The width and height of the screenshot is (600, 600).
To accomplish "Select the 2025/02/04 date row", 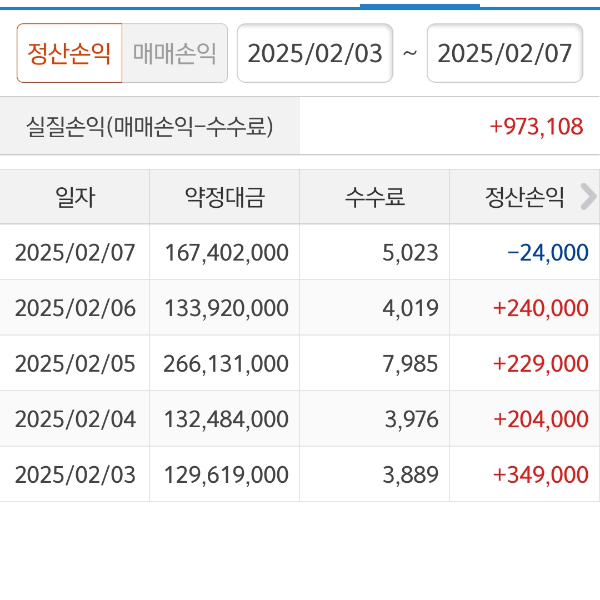I will coord(75,419).
